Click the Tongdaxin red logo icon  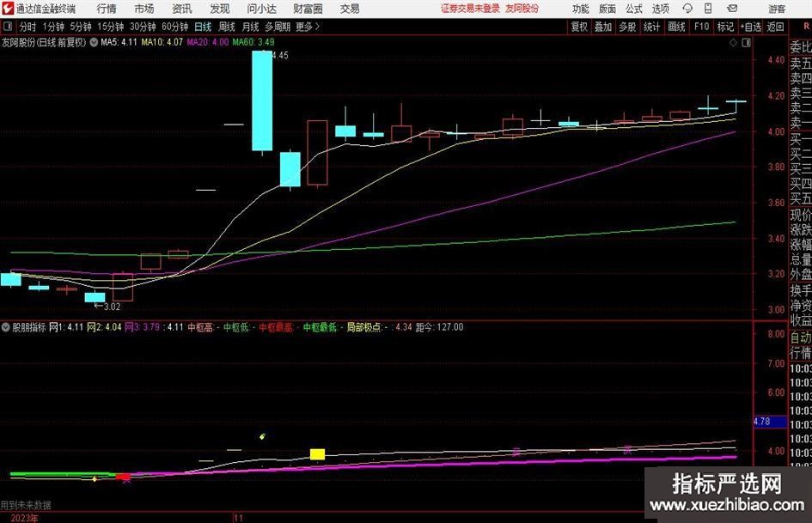(8, 9)
